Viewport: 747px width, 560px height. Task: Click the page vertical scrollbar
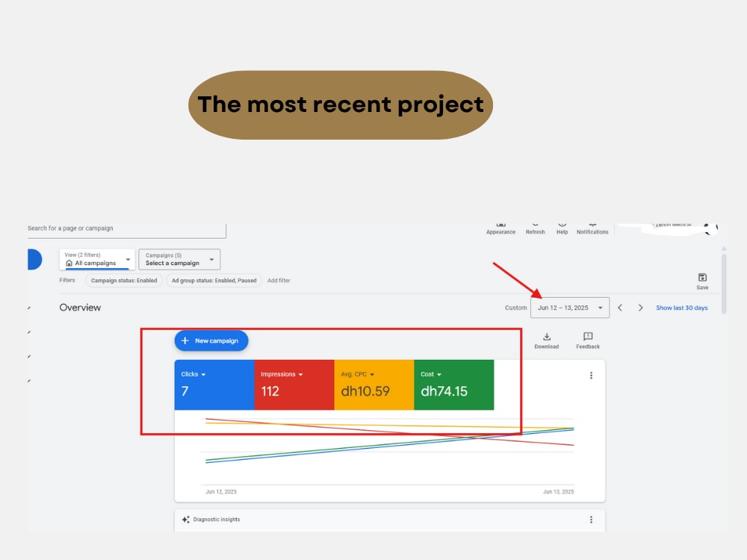pyautogui.click(x=724, y=284)
